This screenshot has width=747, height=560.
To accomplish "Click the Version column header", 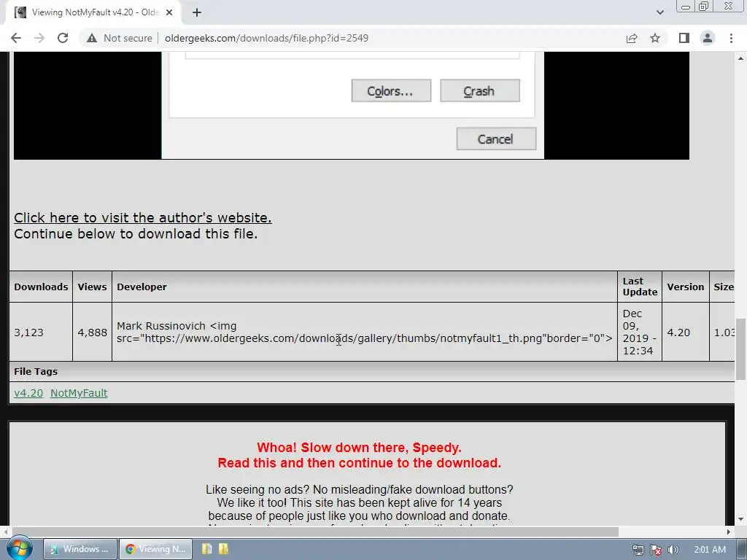I will tap(686, 287).
